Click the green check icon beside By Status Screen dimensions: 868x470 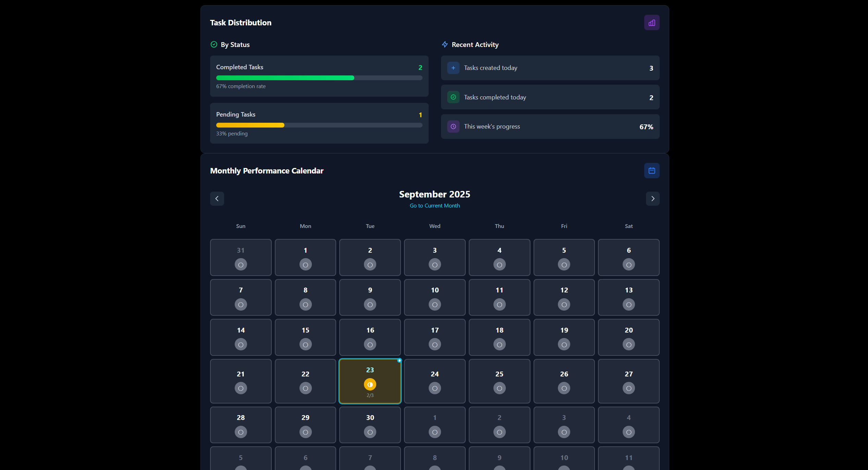pyautogui.click(x=214, y=45)
